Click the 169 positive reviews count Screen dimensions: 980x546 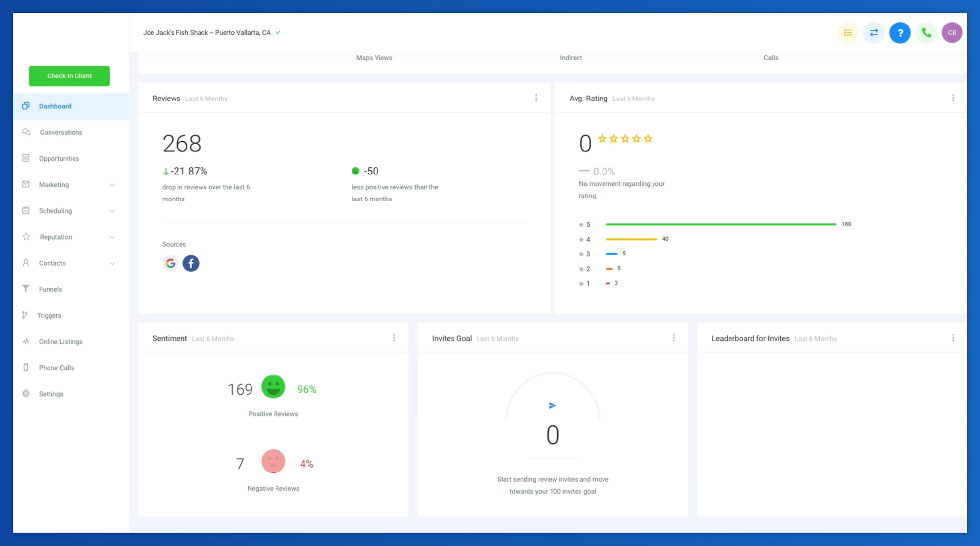(x=240, y=389)
